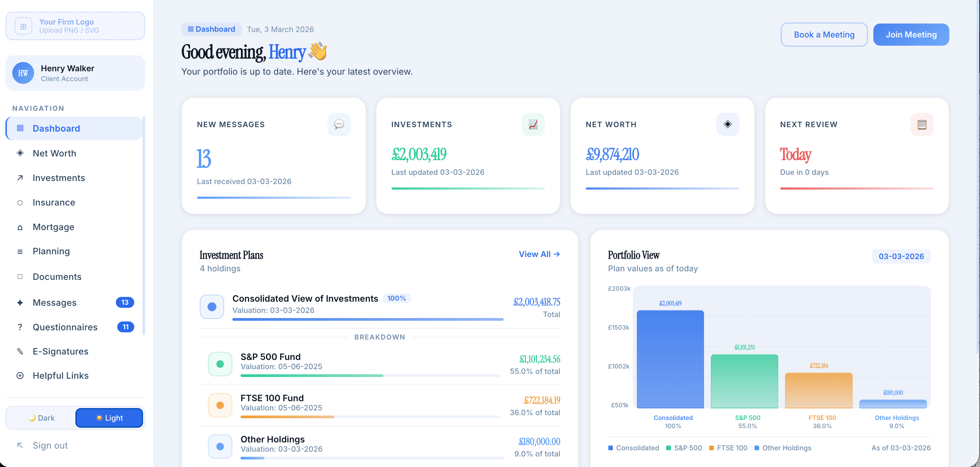The width and height of the screenshot is (980, 467).
Task: Click Join Meeting button
Action: (x=911, y=35)
